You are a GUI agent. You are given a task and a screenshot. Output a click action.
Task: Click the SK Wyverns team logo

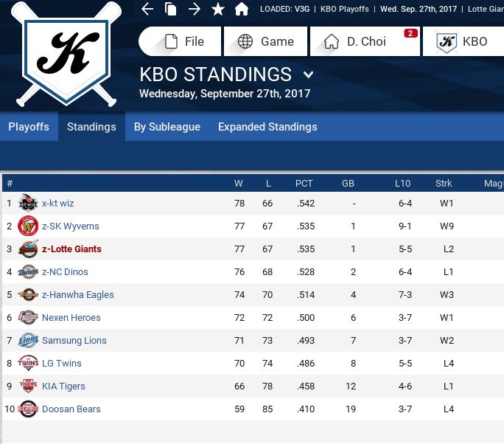click(28, 226)
